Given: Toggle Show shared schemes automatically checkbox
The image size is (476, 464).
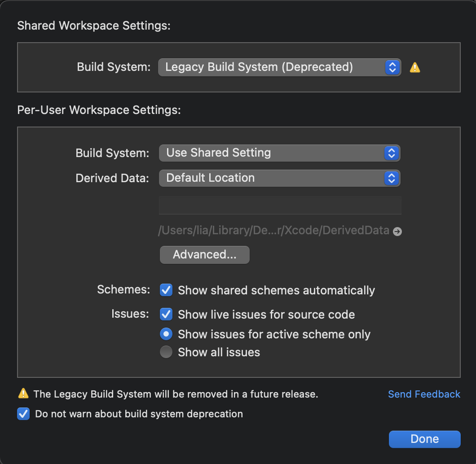Looking at the screenshot, I should tap(166, 290).
